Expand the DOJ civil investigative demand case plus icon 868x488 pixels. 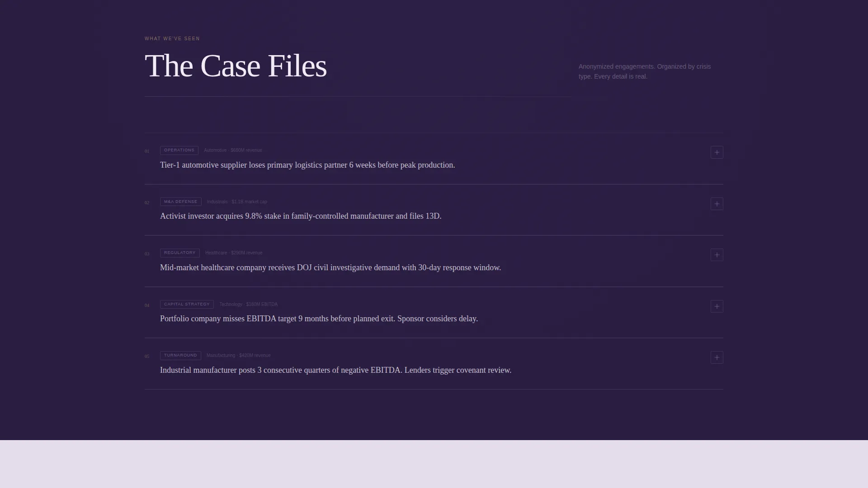click(717, 255)
